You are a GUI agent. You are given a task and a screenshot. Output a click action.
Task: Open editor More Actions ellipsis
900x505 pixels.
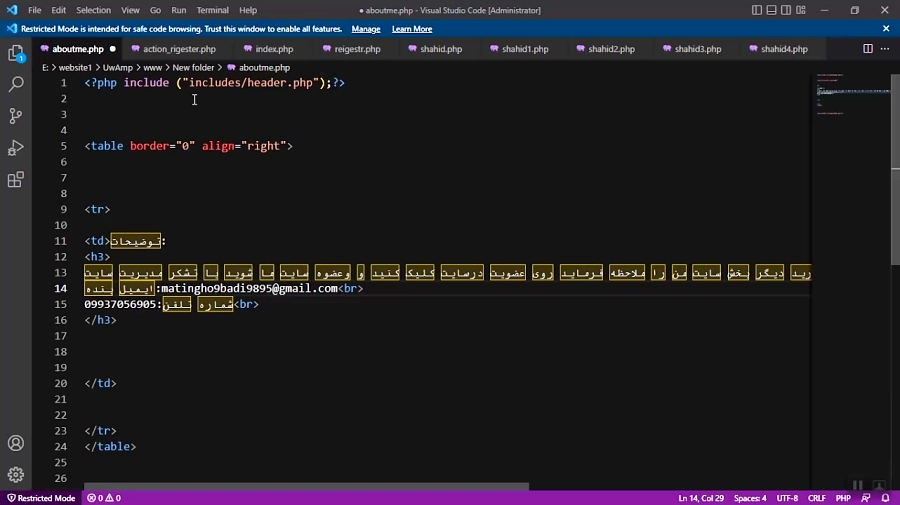click(885, 49)
